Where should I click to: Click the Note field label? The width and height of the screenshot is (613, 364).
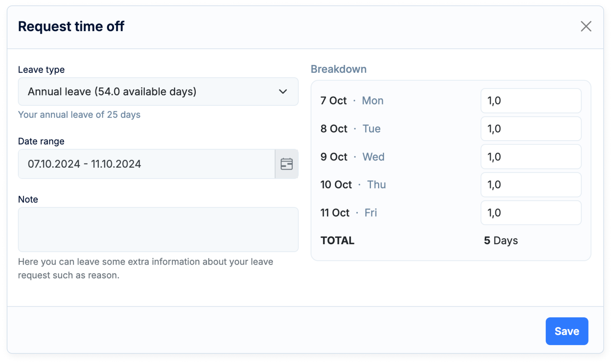pyautogui.click(x=28, y=200)
